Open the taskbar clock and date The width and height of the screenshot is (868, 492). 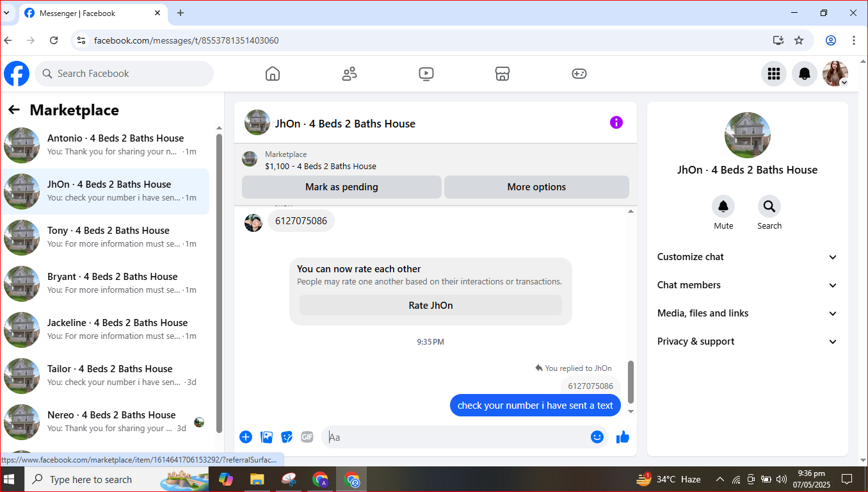tap(811, 479)
